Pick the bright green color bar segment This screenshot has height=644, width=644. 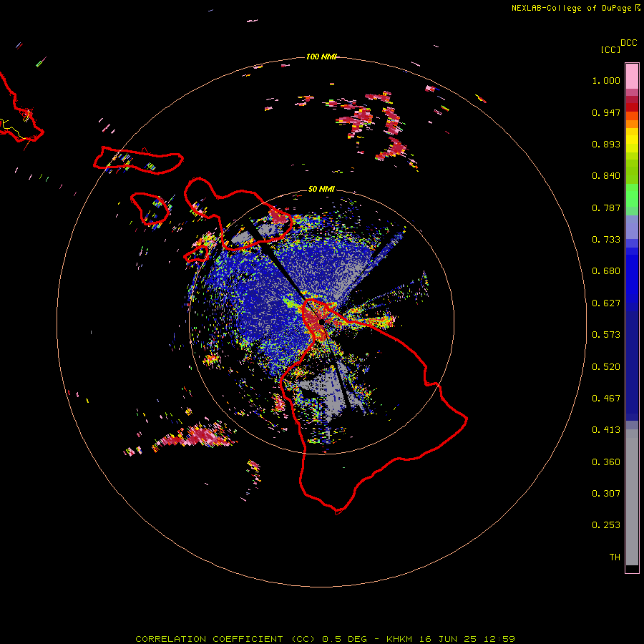[x=632, y=195]
